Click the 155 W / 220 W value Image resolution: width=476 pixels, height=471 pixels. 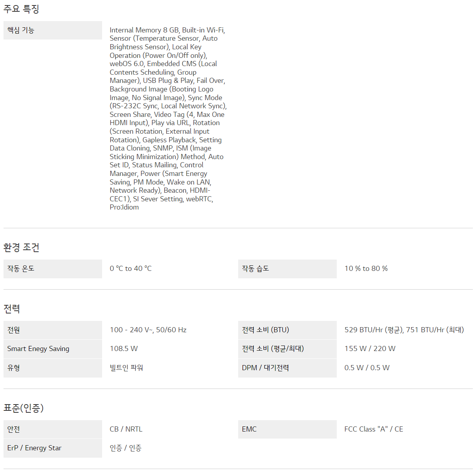(x=370, y=349)
